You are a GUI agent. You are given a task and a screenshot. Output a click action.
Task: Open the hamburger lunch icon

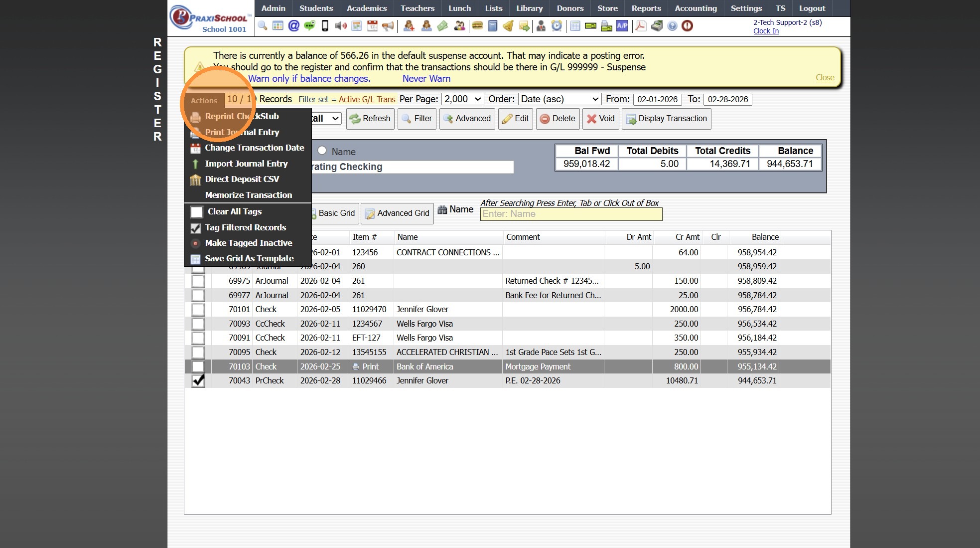coord(477,26)
